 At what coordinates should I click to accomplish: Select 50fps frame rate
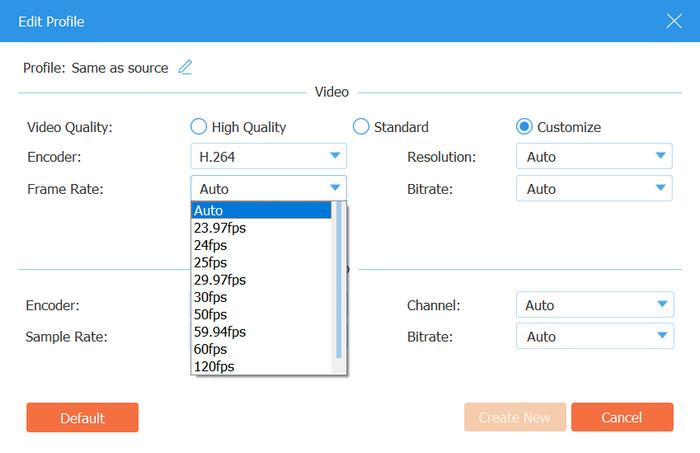[x=262, y=314]
